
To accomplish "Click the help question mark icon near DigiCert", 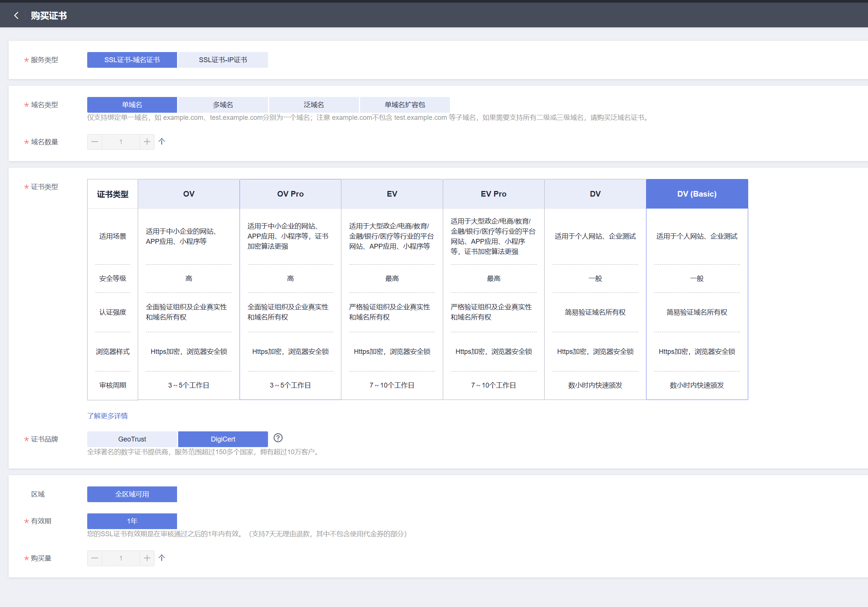I will (278, 438).
